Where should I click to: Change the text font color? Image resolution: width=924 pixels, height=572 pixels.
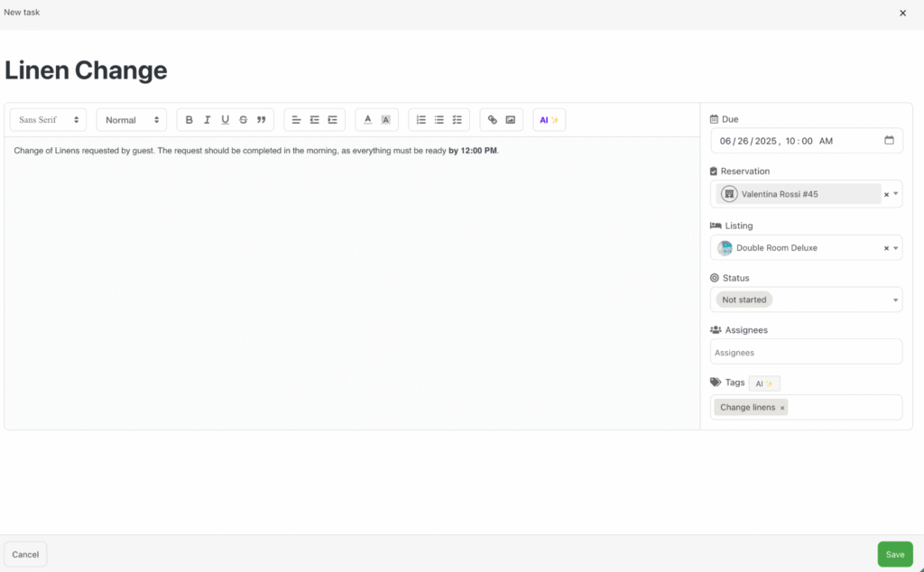(x=367, y=120)
